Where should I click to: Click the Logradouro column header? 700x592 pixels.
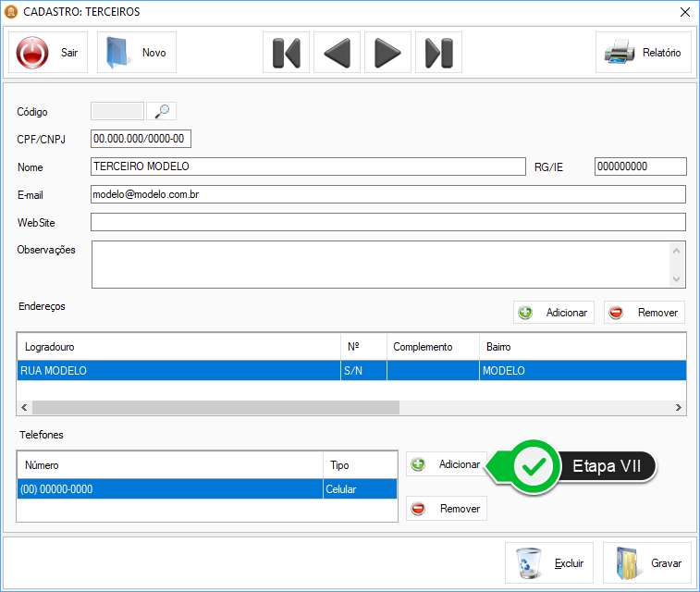coord(178,347)
